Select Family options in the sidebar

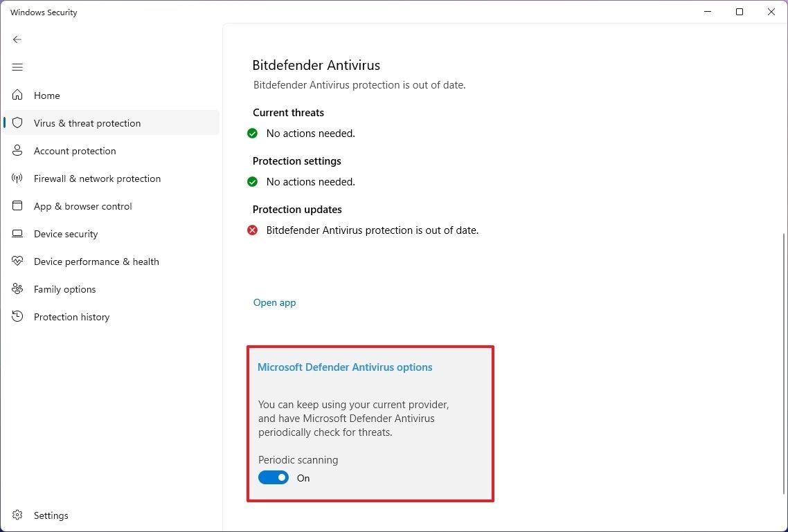(x=64, y=288)
